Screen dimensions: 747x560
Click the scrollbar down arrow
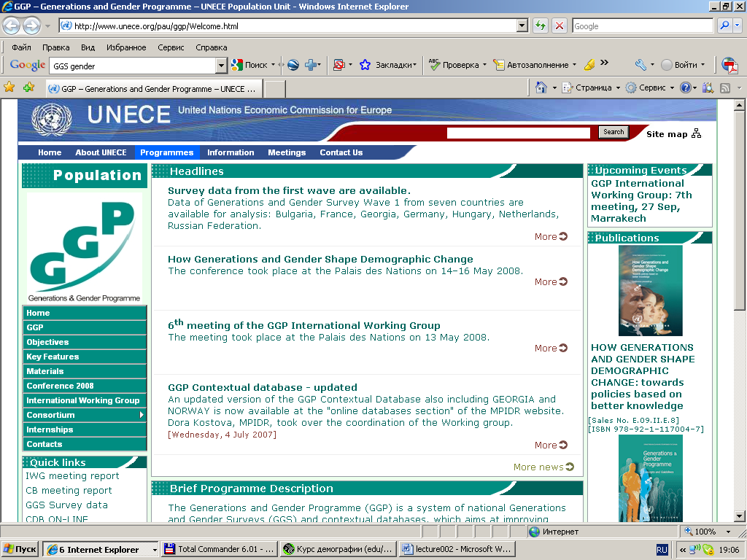pos(739,516)
